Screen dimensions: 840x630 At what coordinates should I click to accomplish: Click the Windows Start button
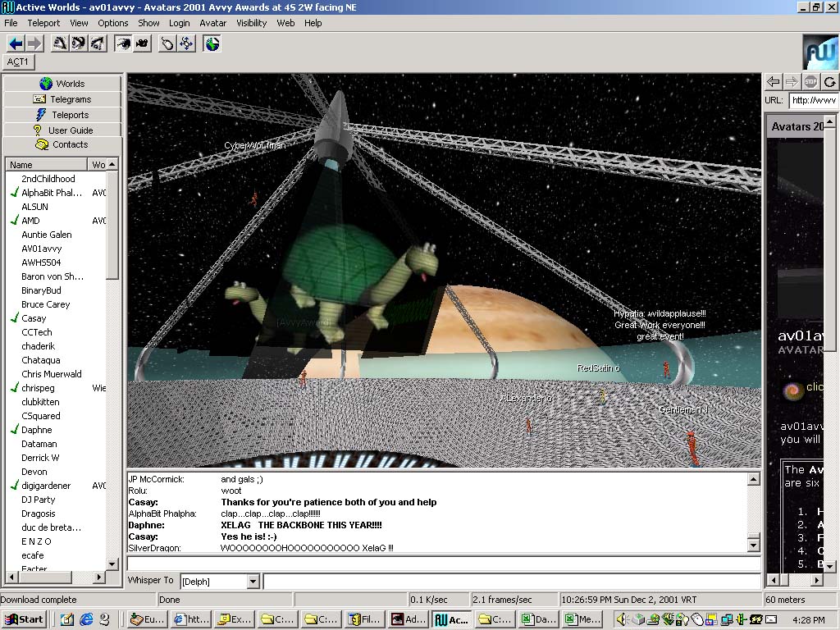coord(24,619)
